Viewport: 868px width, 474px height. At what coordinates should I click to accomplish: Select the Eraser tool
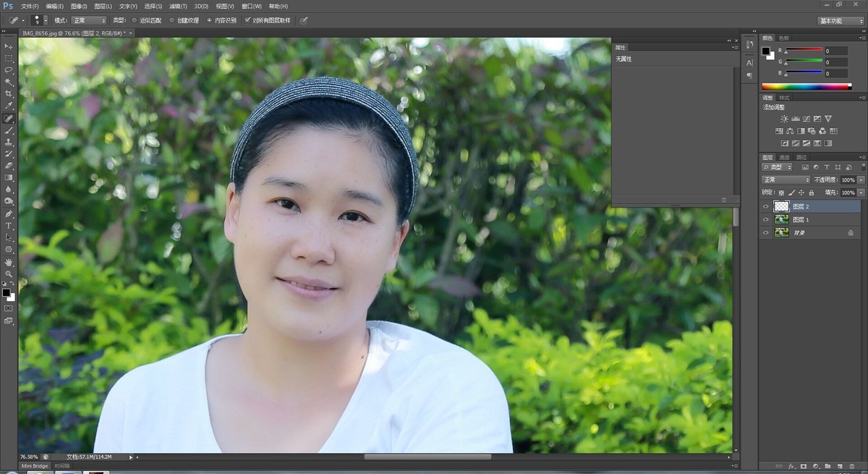[9, 166]
